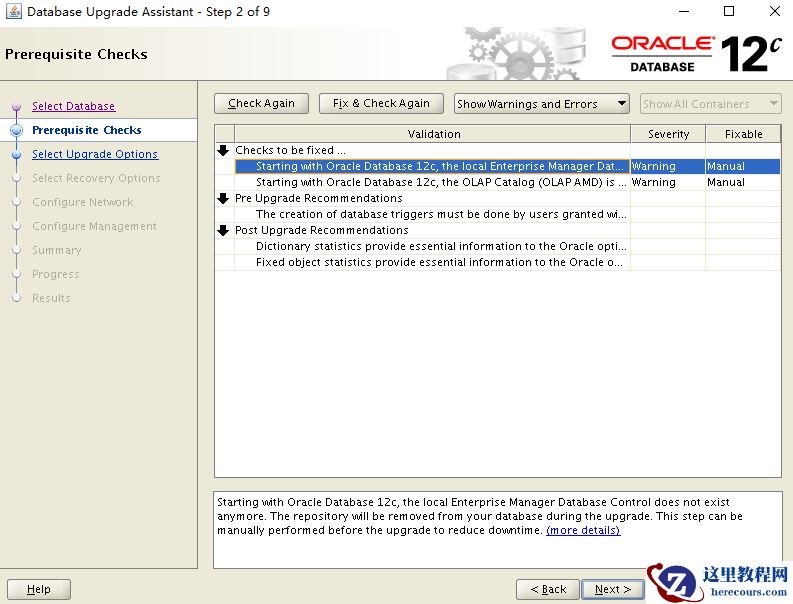Click the Select Recovery Options step
This screenshot has width=793, height=604.
(96, 178)
